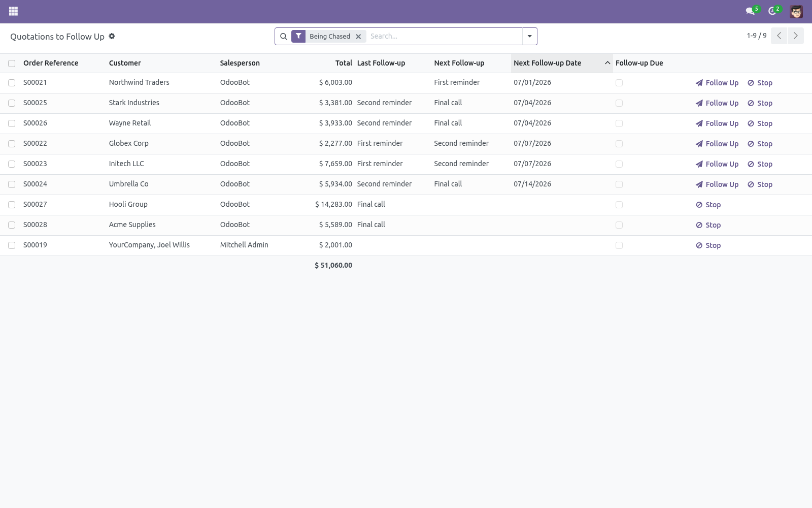
Task: Toggle Follow-up Due for Initech LLC
Action: [619, 164]
